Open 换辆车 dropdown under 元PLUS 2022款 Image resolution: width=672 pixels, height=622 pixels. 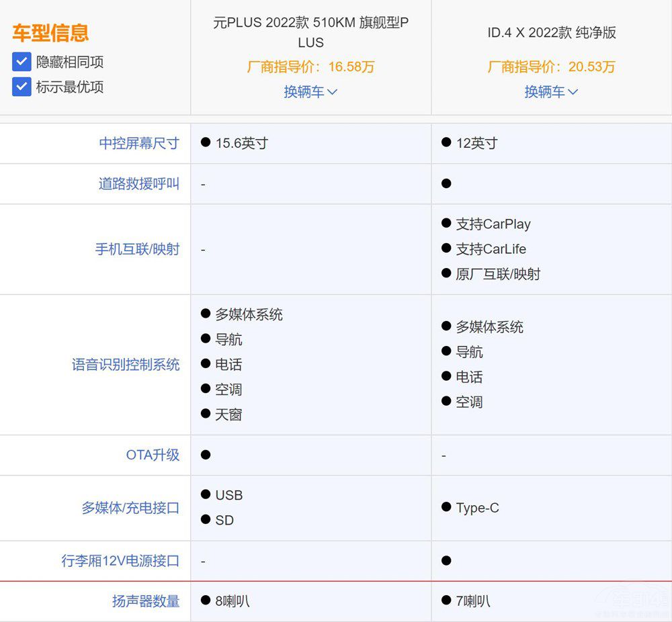(x=310, y=92)
